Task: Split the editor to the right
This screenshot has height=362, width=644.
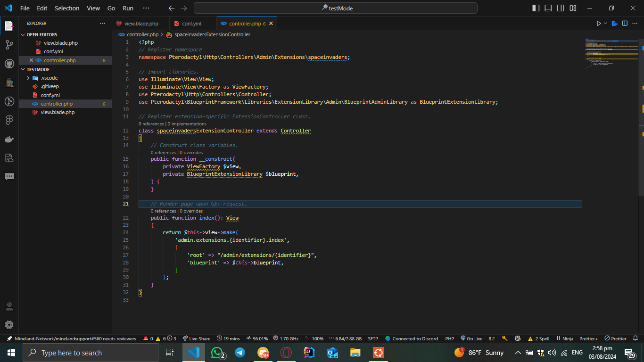Action: (625, 23)
